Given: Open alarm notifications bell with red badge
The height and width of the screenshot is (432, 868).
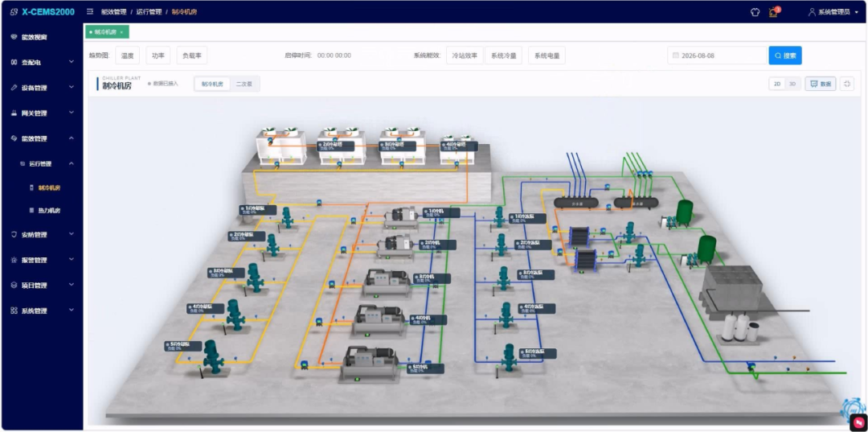Looking at the screenshot, I should 773,12.
